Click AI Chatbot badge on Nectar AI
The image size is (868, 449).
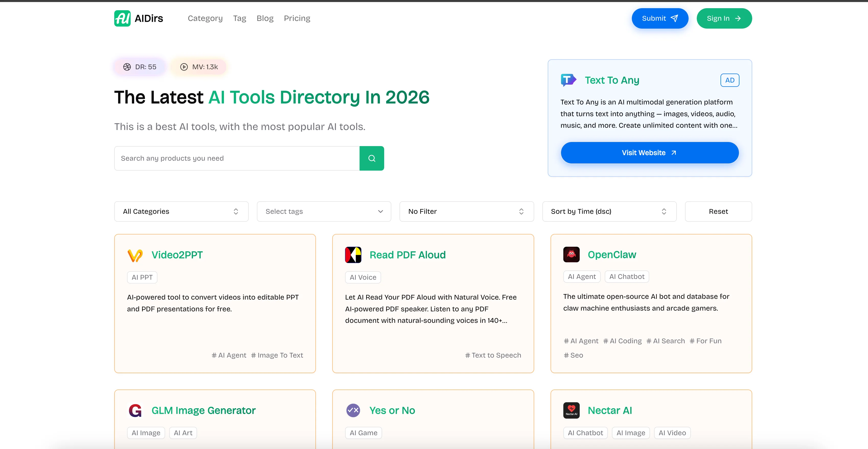click(585, 433)
